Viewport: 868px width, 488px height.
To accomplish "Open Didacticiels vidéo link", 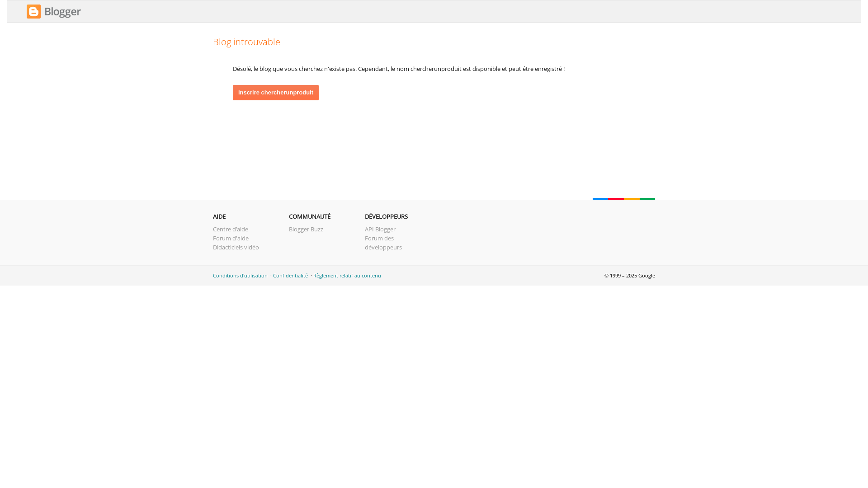I will click(236, 247).
